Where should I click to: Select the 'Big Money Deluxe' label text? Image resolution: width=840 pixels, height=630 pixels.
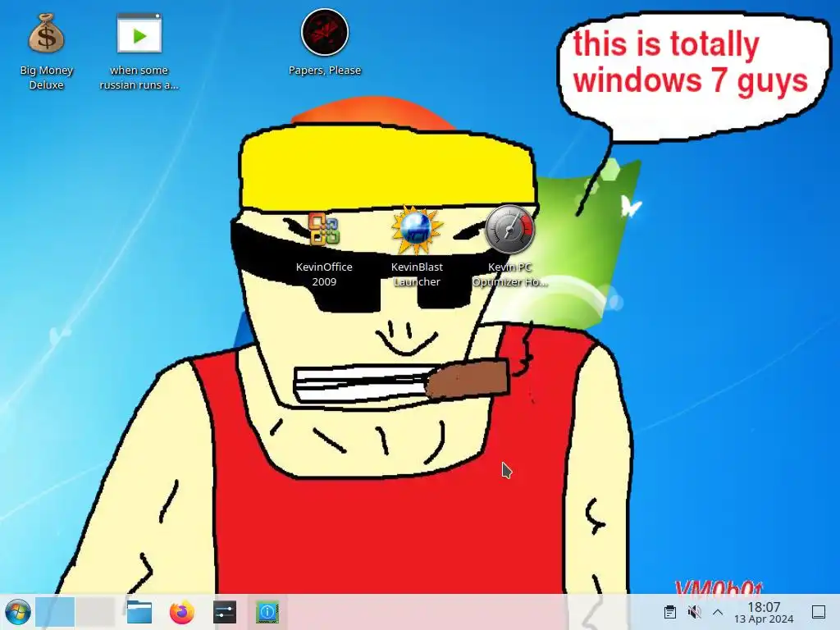[x=47, y=78]
